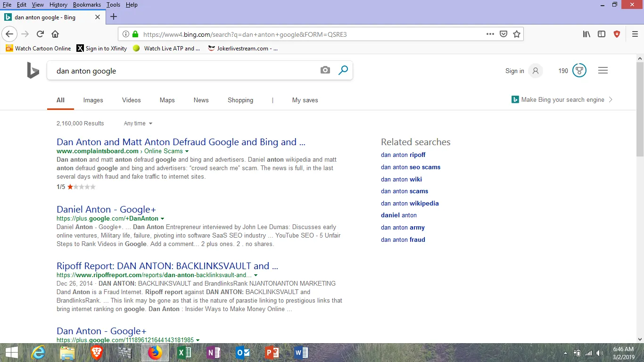Viewport: 644px width, 362px height.
Task: Open related search dan anton fraud
Action: [403, 239]
